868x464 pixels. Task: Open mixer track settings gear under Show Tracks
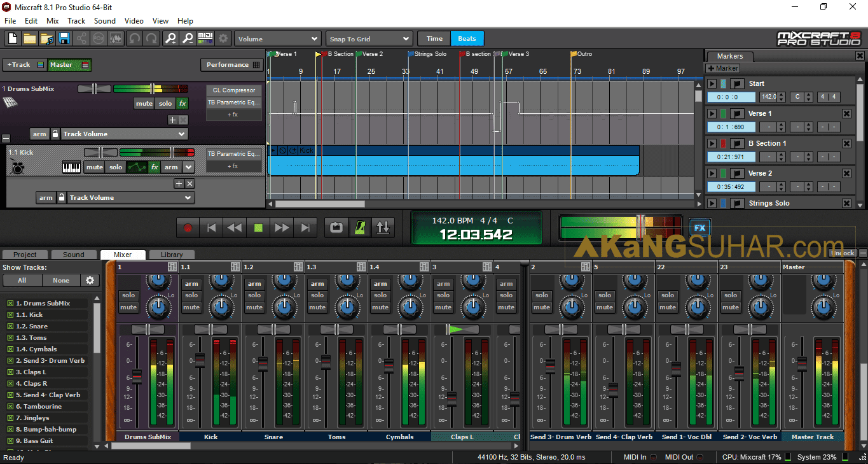tap(90, 280)
